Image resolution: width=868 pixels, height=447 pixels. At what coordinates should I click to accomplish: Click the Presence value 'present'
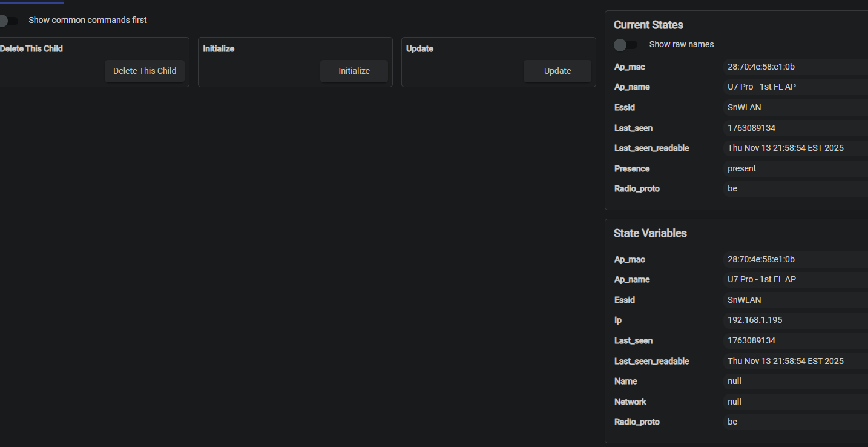coord(741,168)
